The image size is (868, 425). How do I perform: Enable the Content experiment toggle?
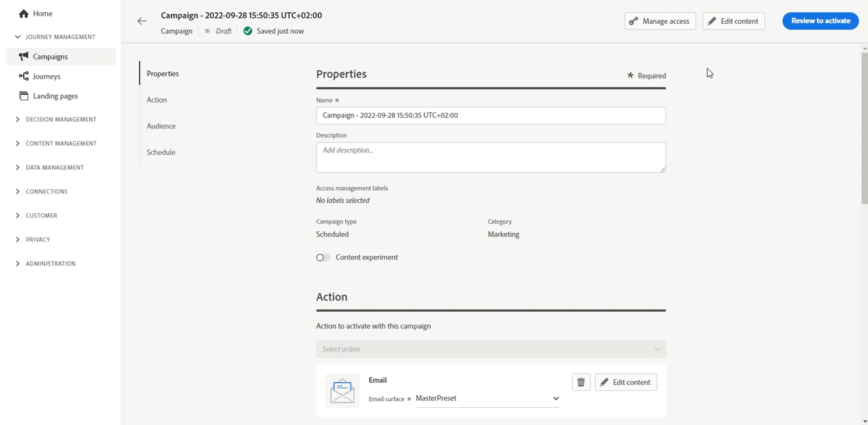pos(323,258)
